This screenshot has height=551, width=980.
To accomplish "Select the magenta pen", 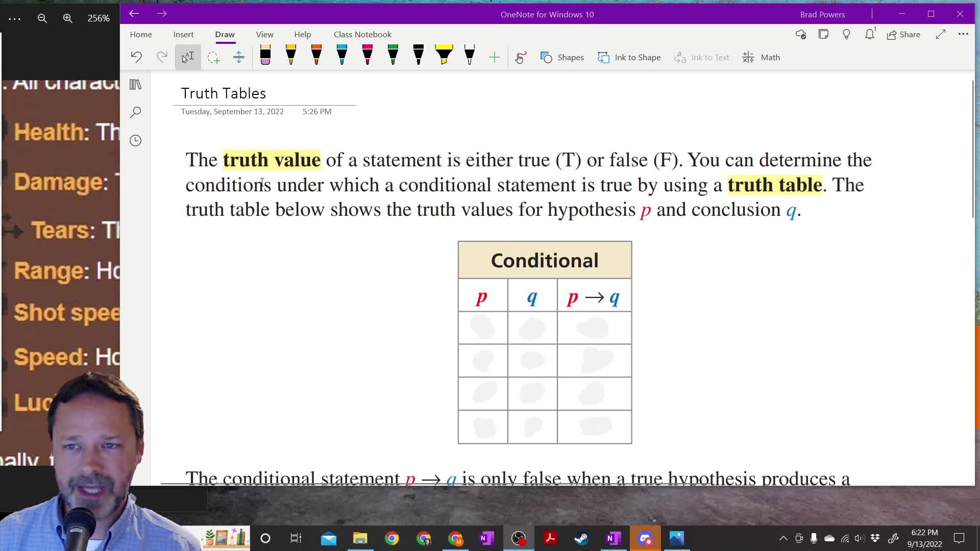I will pos(367,55).
